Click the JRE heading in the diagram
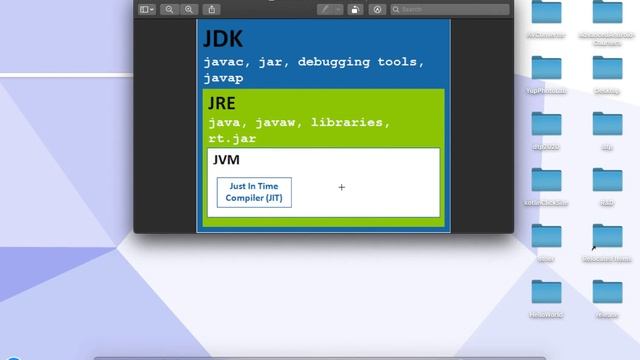This screenshot has height=360, width=640. pyautogui.click(x=222, y=103)
